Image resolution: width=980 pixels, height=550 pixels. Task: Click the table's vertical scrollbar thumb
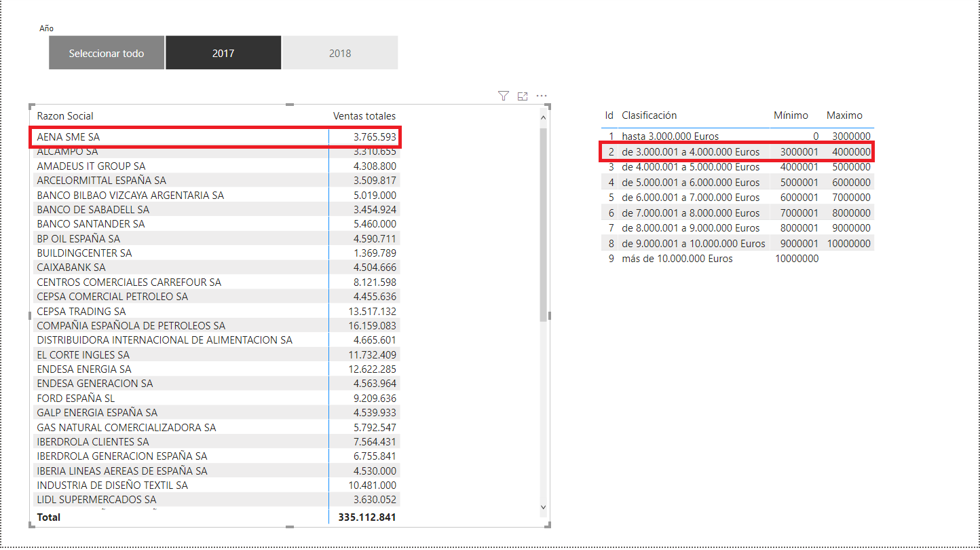click(542, 224)
